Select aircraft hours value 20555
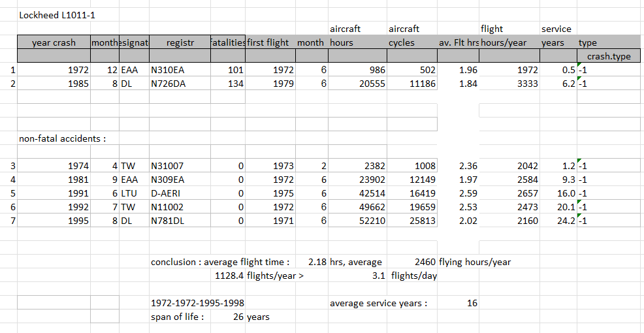The width and height of the screenshot is (644, 333). coord(357,84)
